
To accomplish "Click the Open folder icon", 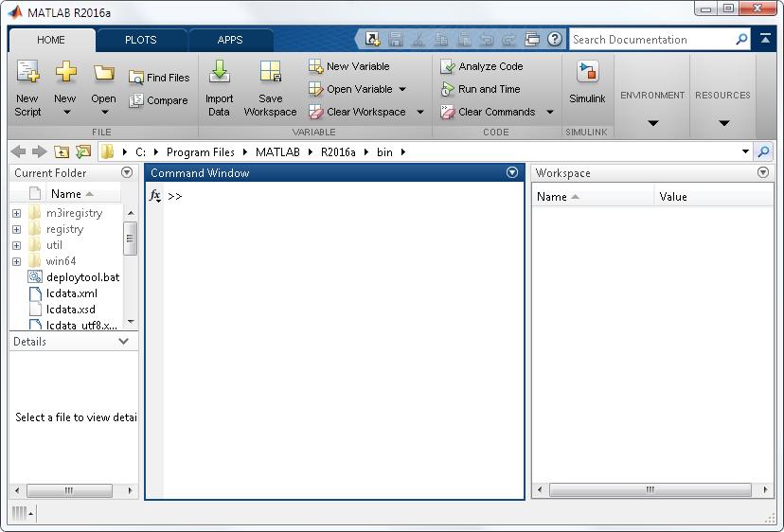I will click(x=103, y=73).
